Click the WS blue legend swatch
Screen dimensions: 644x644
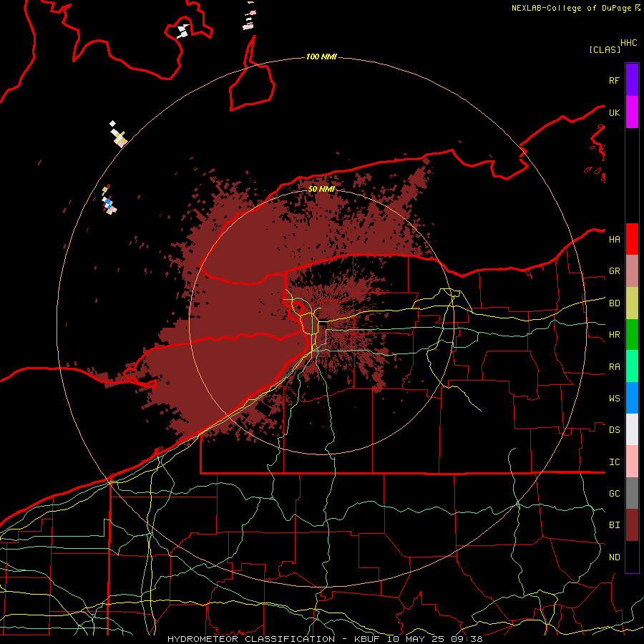[632, 398]
